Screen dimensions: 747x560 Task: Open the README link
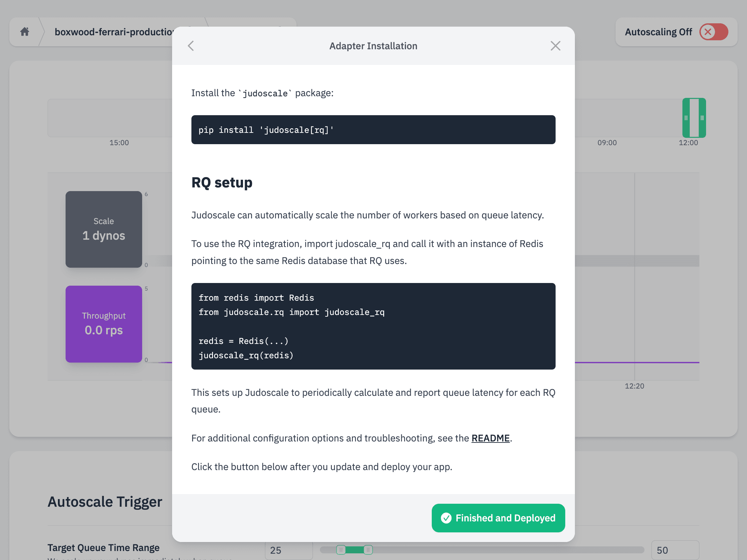tap(490, 438)
